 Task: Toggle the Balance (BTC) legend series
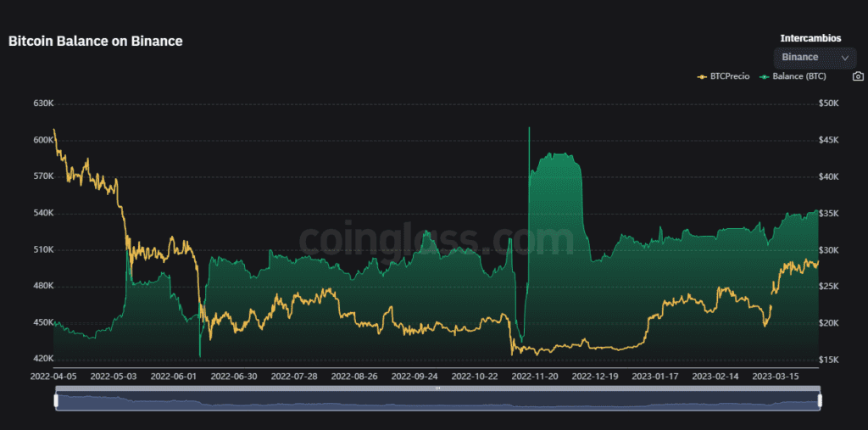pos(793,76)
